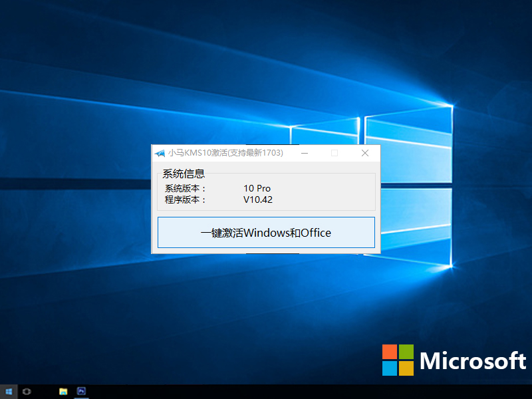Open Task View on the taskbar

pyautogui.click(x=27, y=392)
